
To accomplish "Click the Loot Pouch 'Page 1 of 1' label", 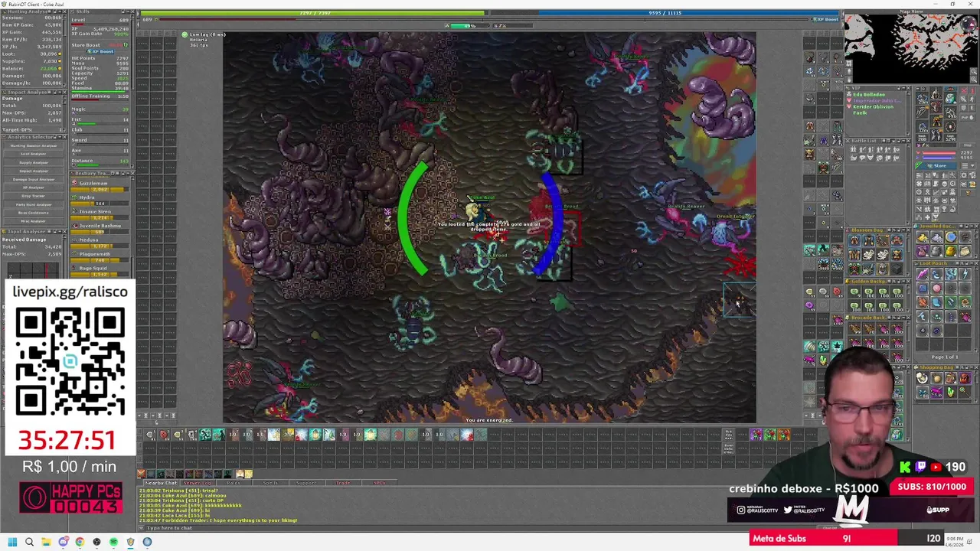I will [x=945, y=357].
